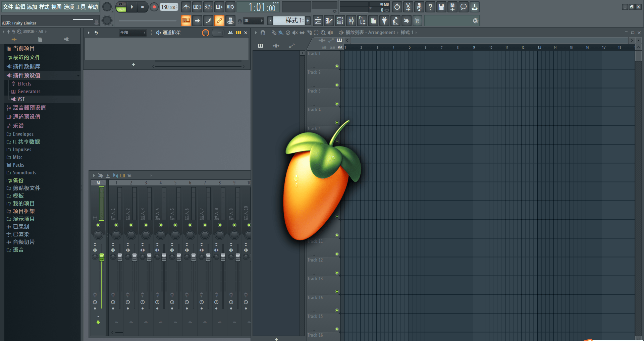Open the piano roll view icon

(x=329, y=21)
